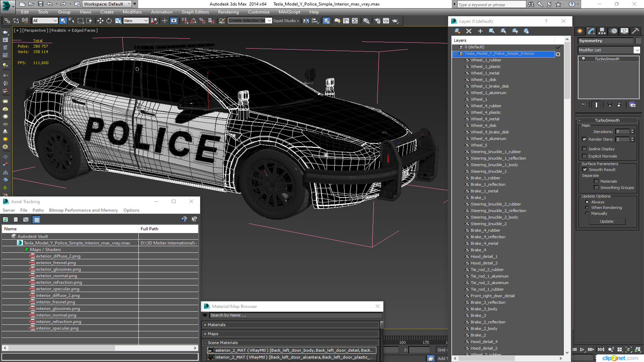This screenshot has height=362, width=644.
Task: Create a new layer in Layer panel
Action: pos(457,31)
